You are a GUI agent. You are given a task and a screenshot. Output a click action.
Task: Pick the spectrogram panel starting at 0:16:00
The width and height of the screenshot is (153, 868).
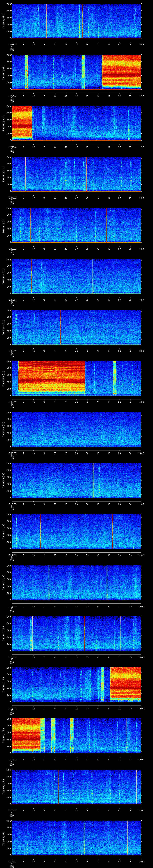[76, 787]
